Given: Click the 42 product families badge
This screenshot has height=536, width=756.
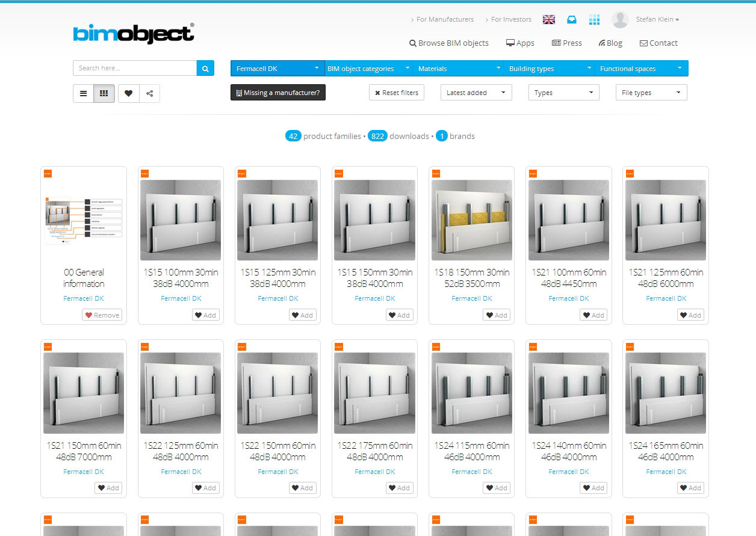Looking at the screenshot, I should tap(293, 136).
